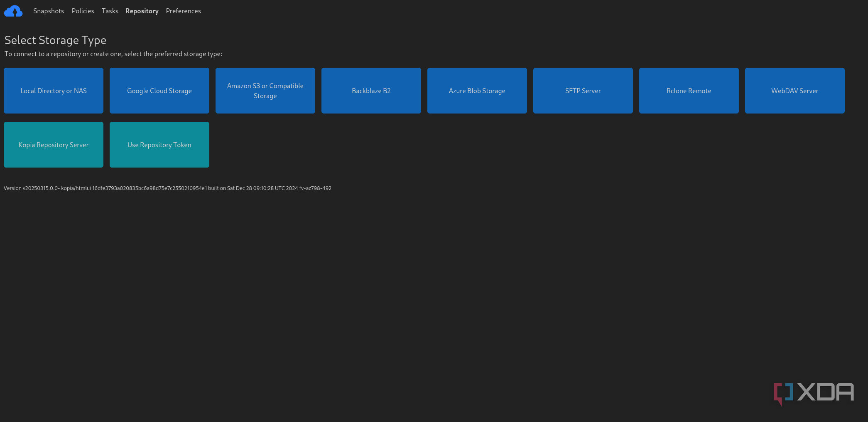Switch to the Snapshots tab
Screen dimensions: 868x422
click(x=49, y=11)
